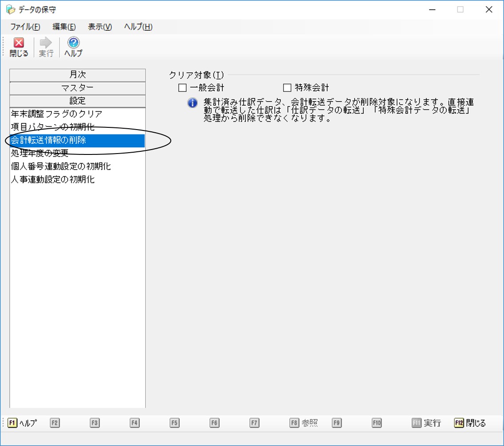Viewport: 504px width, 446px height.
Task: Open the 編集(E) menu
Action: click(64, 27)
